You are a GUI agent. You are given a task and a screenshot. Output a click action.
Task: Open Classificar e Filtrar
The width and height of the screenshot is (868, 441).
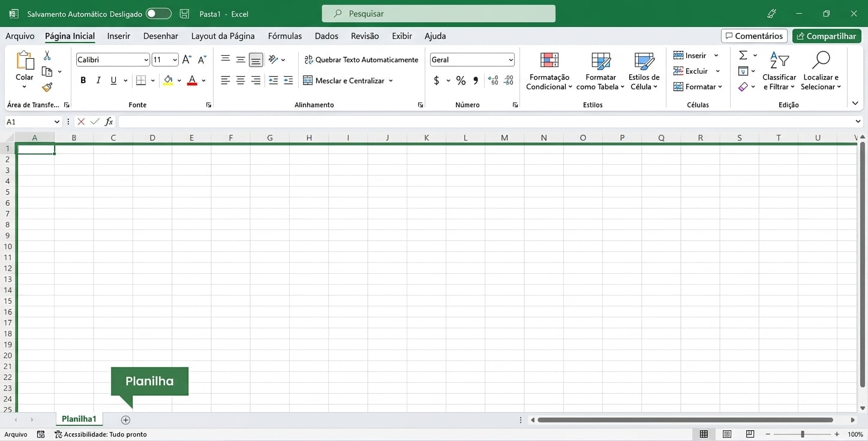tap(779, 71)
